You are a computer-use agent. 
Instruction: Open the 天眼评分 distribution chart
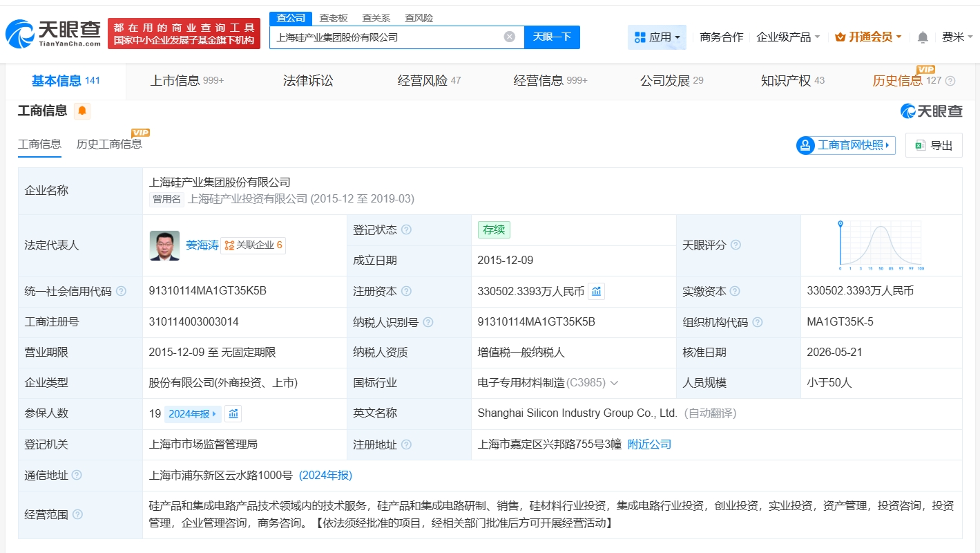tap(881, 245)
